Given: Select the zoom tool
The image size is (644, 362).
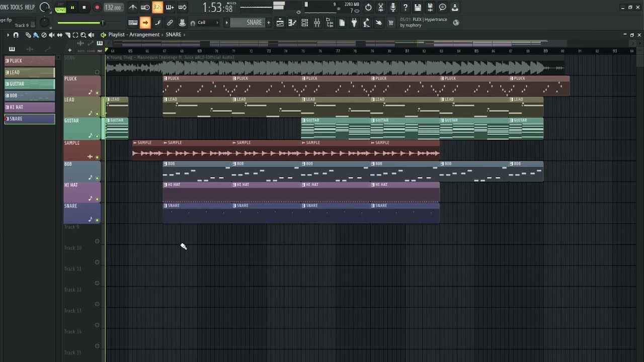Looking at the screenshot, I should point(83,35).
